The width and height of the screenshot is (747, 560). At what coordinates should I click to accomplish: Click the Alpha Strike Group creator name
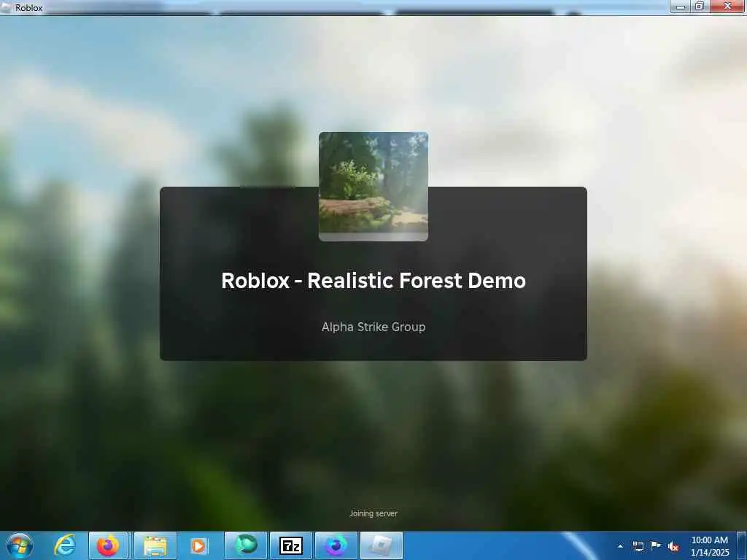373,327
